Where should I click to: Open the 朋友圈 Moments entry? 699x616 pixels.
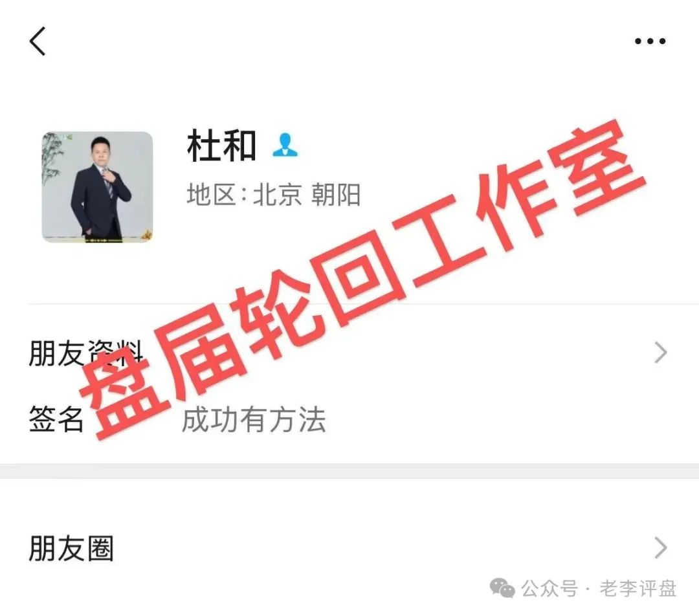coord(349,548)
